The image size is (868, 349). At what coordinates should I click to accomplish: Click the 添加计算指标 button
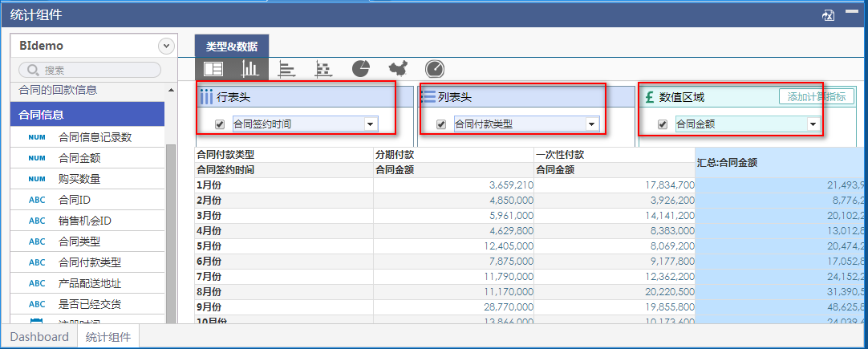(816, 97)
